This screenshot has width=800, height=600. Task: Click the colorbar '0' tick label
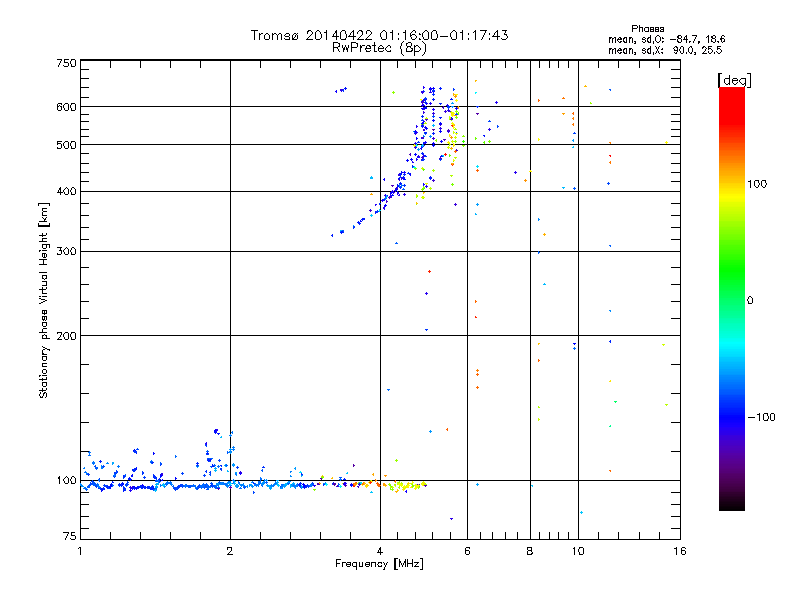pos(749,301)
